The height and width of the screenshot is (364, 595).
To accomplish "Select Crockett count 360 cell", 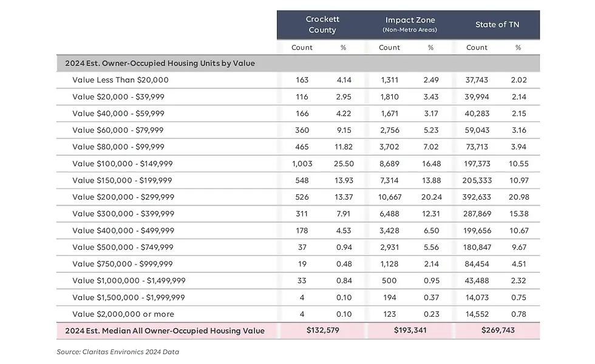I will point(302,130).
